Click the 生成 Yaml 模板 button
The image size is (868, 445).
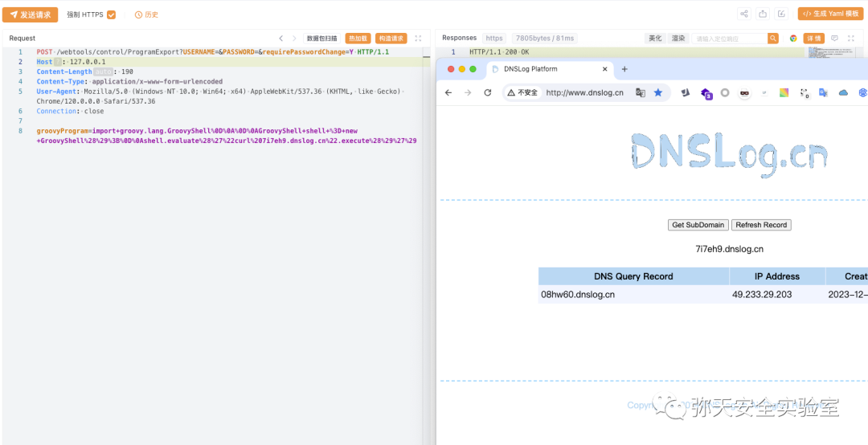coord(830,14)
